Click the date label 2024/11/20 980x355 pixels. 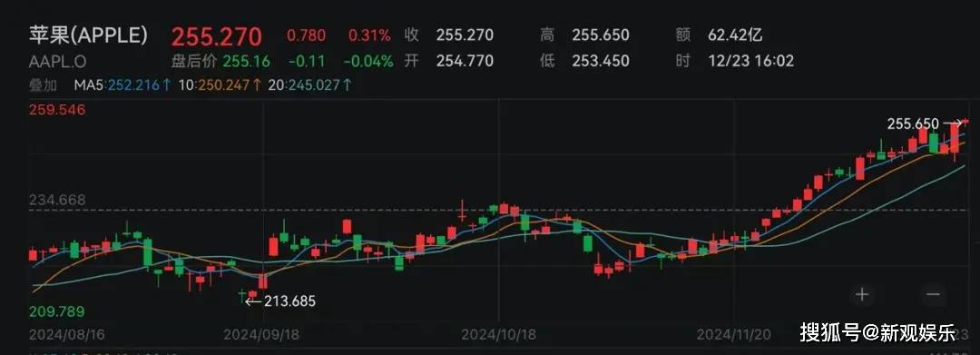click(x=735, y=335)
